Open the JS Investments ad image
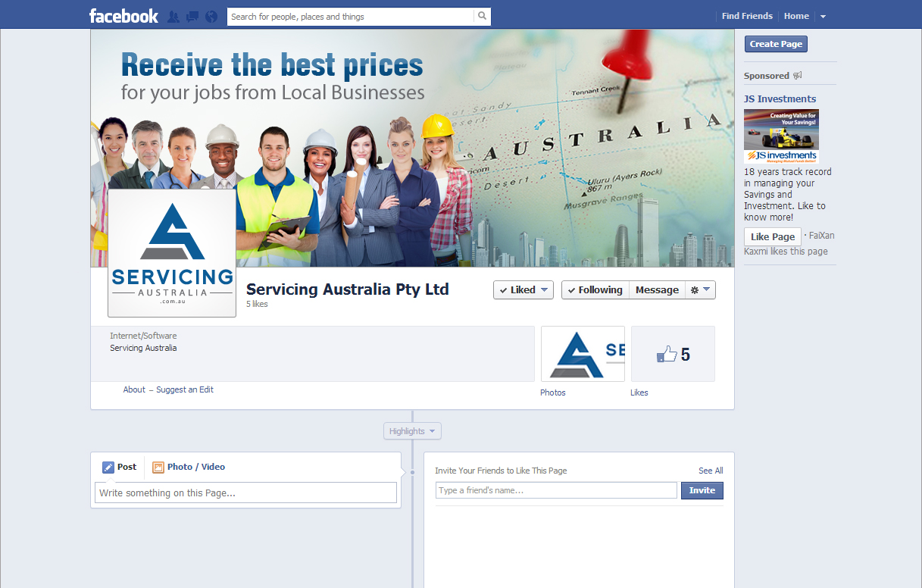 [x=781, y=136]
